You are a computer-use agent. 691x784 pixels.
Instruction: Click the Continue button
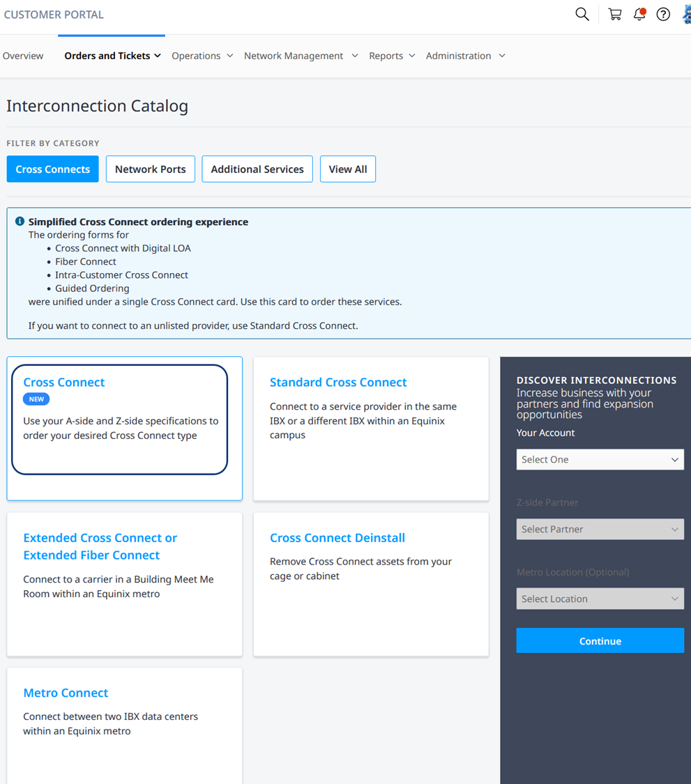coord(600,640)
